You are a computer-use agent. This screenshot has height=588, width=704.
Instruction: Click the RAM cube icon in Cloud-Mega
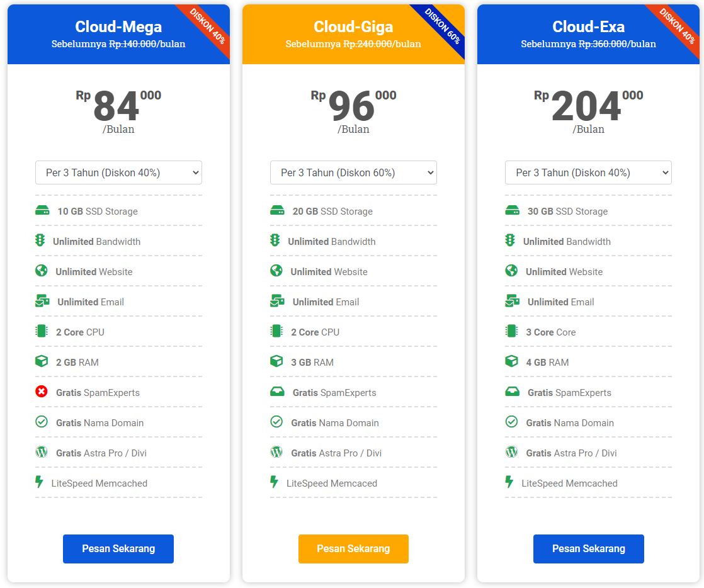tap(42, 361)
